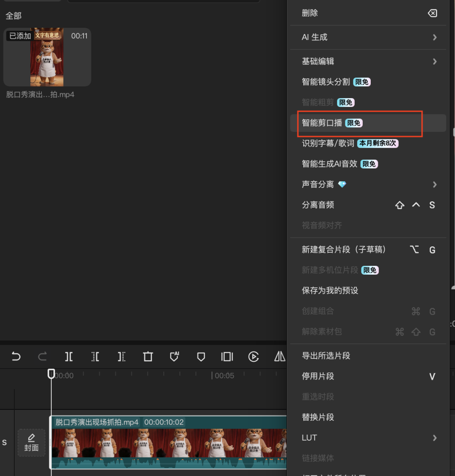Click the undo arrow in timeline toolbar
The image size is (455, 476).
[16, 356]
